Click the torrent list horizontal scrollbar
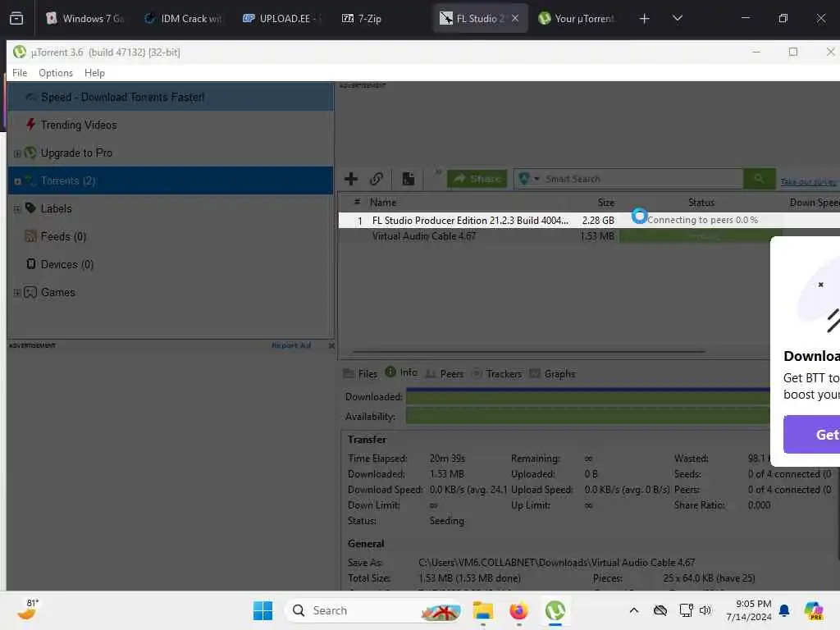 pyautogui.click(x=529, y=352)
